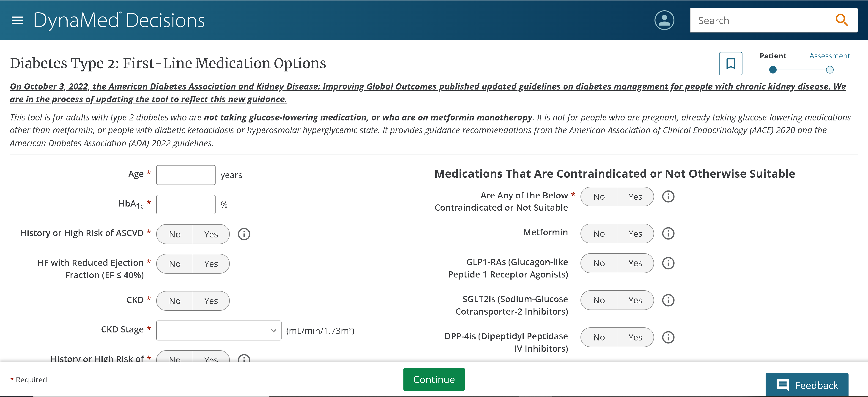Go to the Patient step

click(773, 56)
